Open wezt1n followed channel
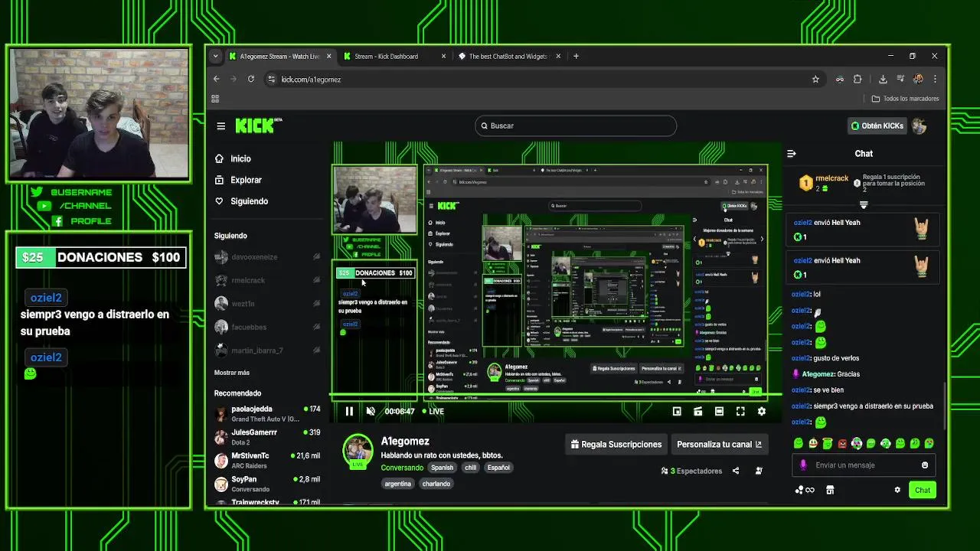 pos(267,304)
